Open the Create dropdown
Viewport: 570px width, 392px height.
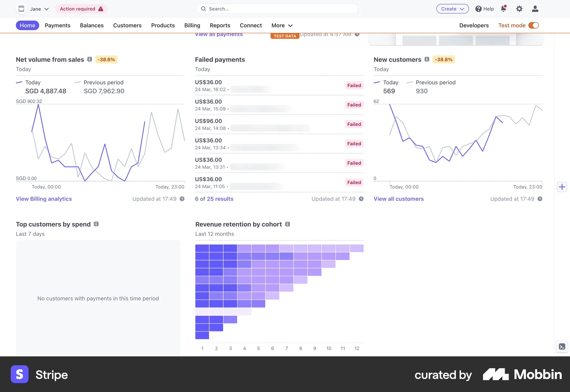pyautogui.click(x=452, y=9)
